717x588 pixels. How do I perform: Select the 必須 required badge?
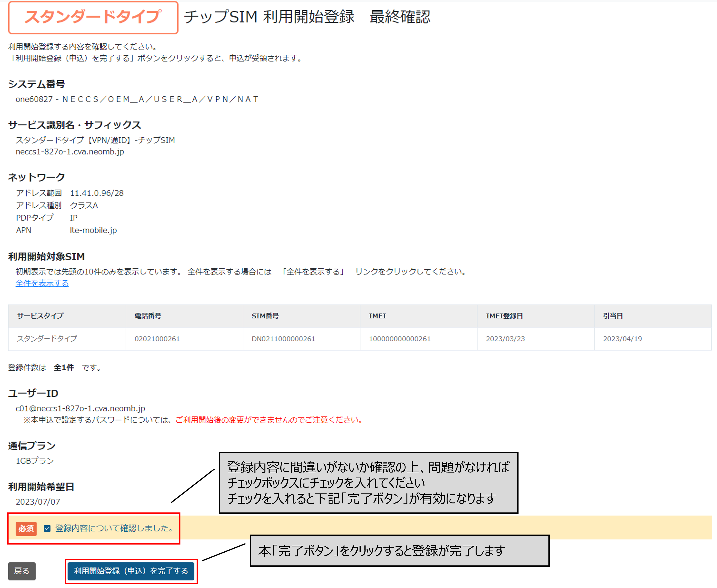click(26, 528)
